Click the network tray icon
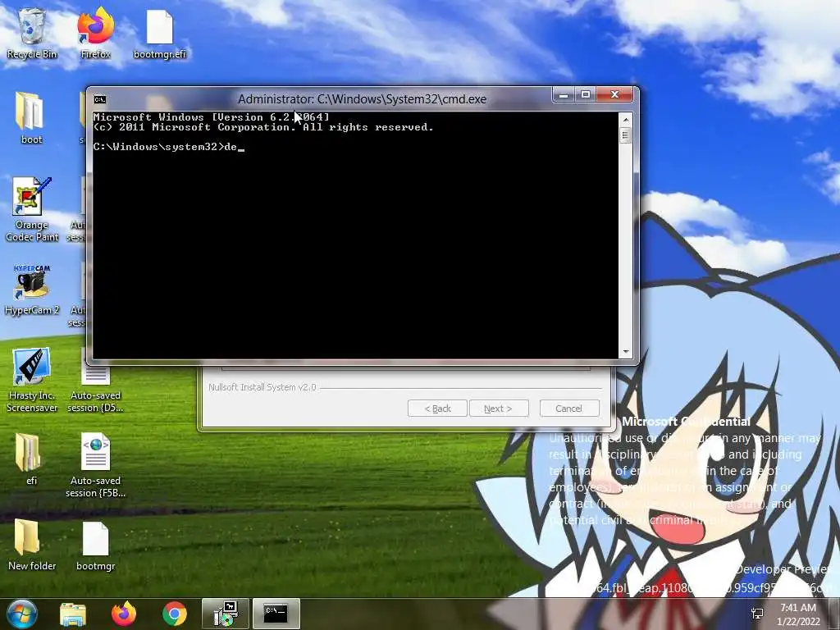 coord(757,614)
